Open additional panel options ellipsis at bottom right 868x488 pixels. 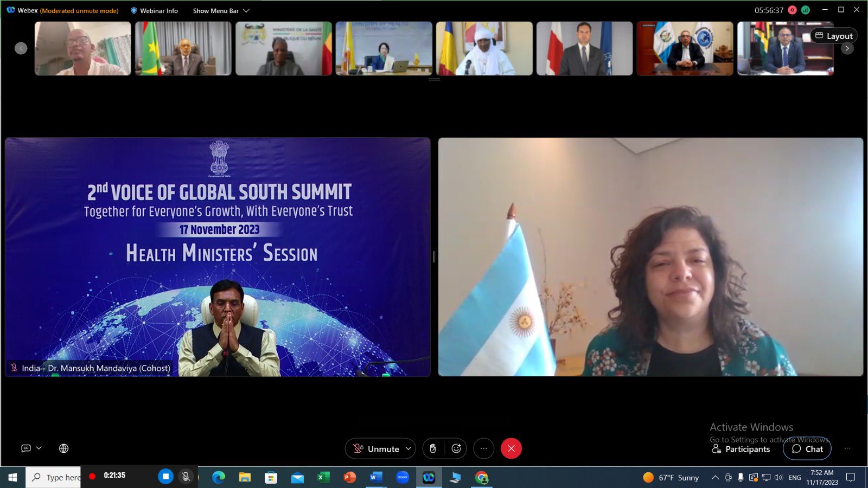pyautogui.click(x=847, y=448)
